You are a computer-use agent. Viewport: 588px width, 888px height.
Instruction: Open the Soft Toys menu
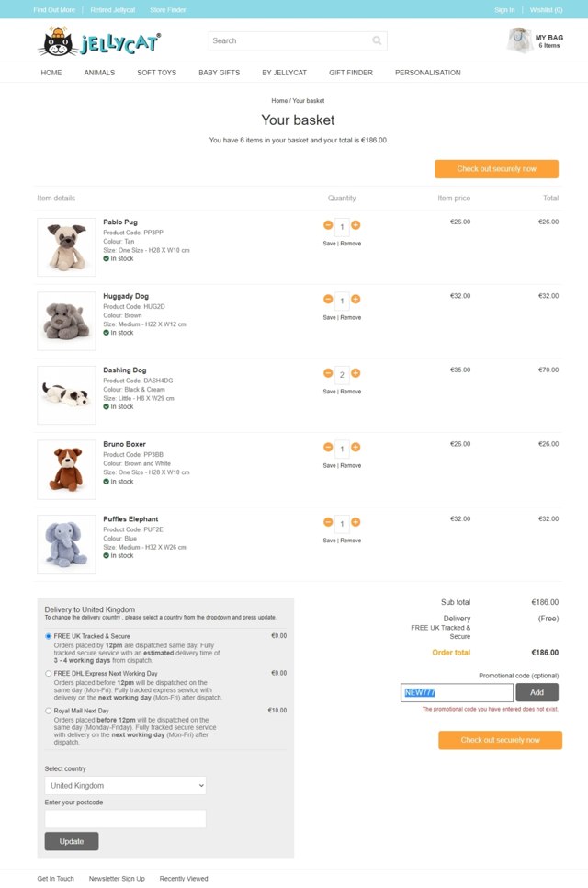click(156, 73)
